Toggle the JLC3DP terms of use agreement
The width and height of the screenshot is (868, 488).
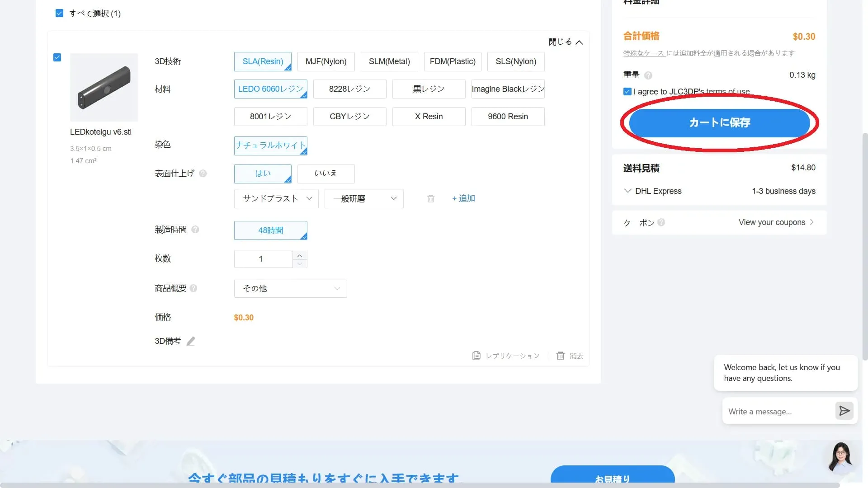click(x=627, y=92)
